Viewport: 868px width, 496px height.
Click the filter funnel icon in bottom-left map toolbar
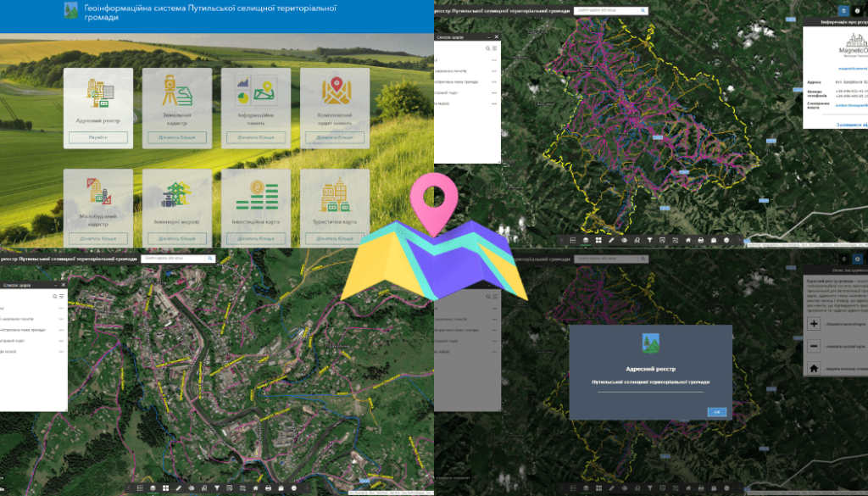[x=217, y=488]
